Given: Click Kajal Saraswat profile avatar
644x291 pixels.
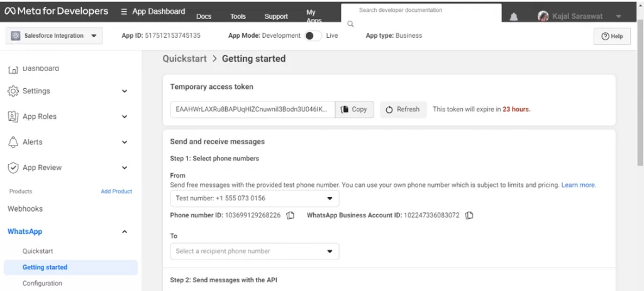Looking at the screenshot, I should coord(543,16).
